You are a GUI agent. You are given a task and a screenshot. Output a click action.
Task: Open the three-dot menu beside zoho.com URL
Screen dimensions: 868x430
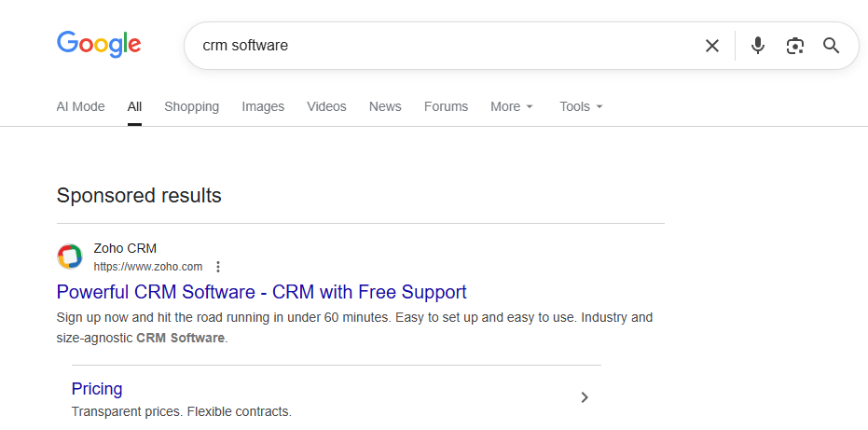pos(218,267)
